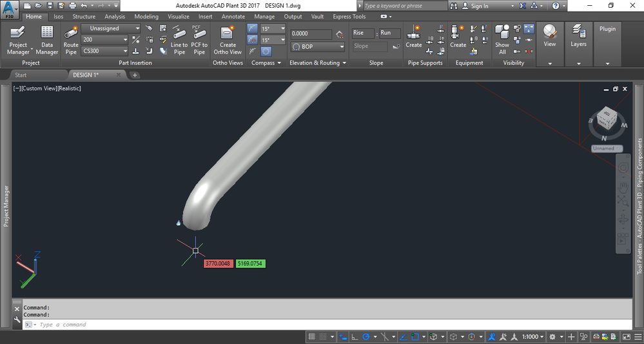Screen dimensions: 644x344
Task: Open the 1:1000 annotation scale dropdown
Action: point(534,337)
